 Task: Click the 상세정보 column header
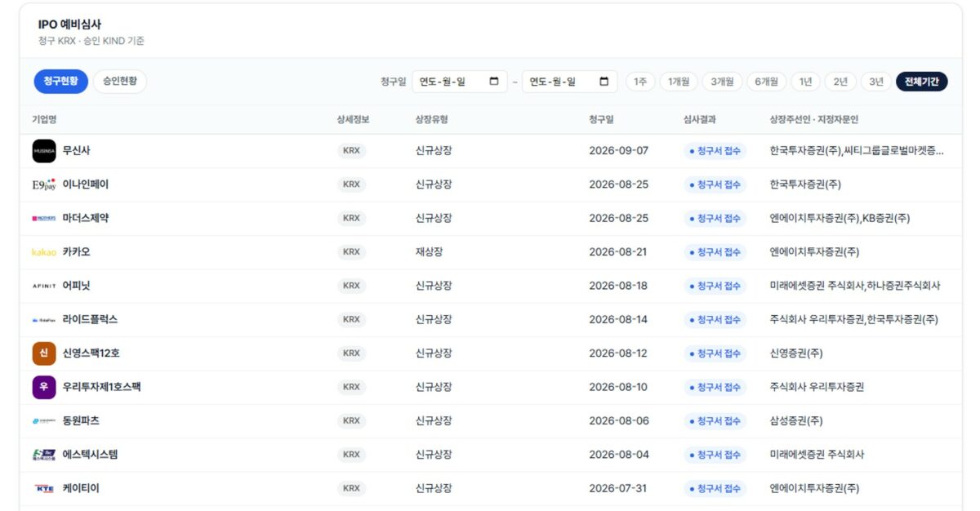[x=353, y=120]
